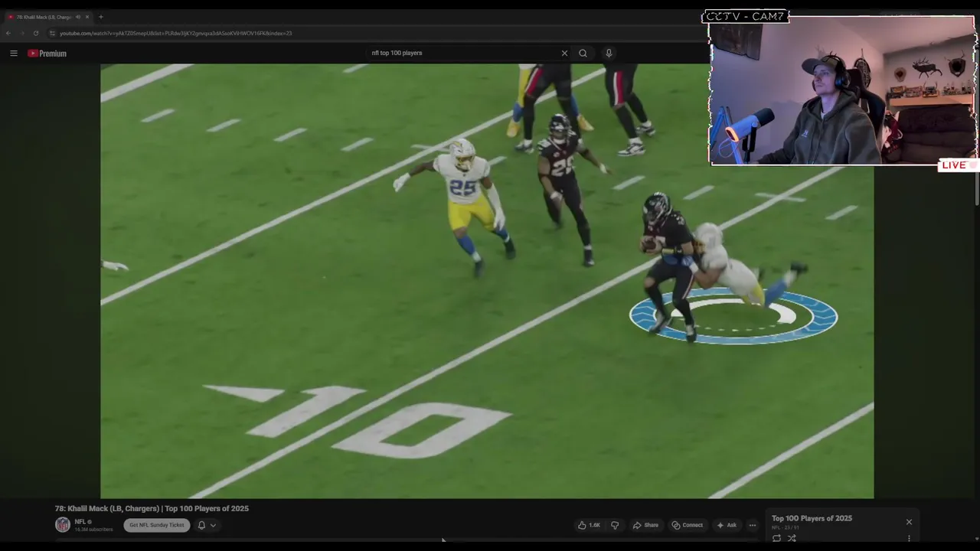The image size is (980, 551).
Task: Click the video player to pause playback
Action: coord(487,280)
